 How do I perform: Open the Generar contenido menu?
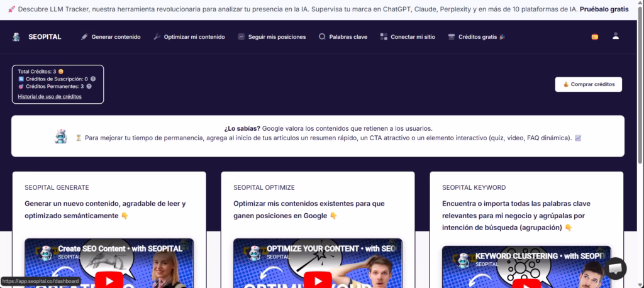click(116, 37)
